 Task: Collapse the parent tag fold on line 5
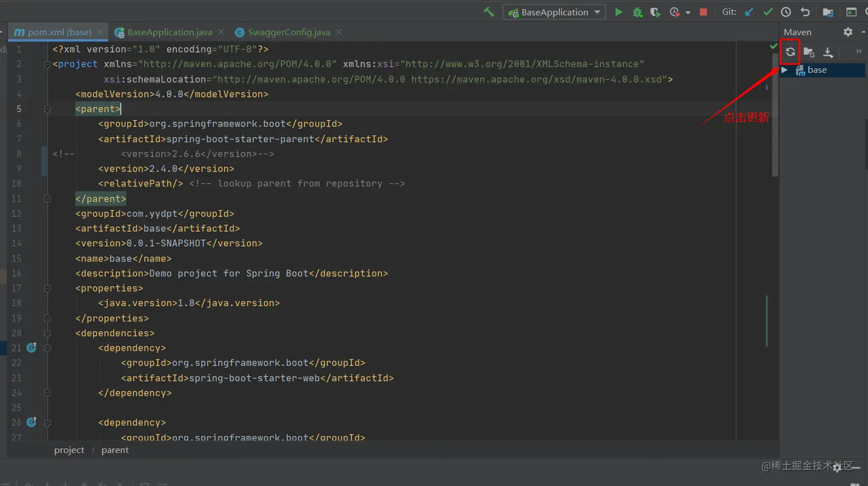pos(48,109)
